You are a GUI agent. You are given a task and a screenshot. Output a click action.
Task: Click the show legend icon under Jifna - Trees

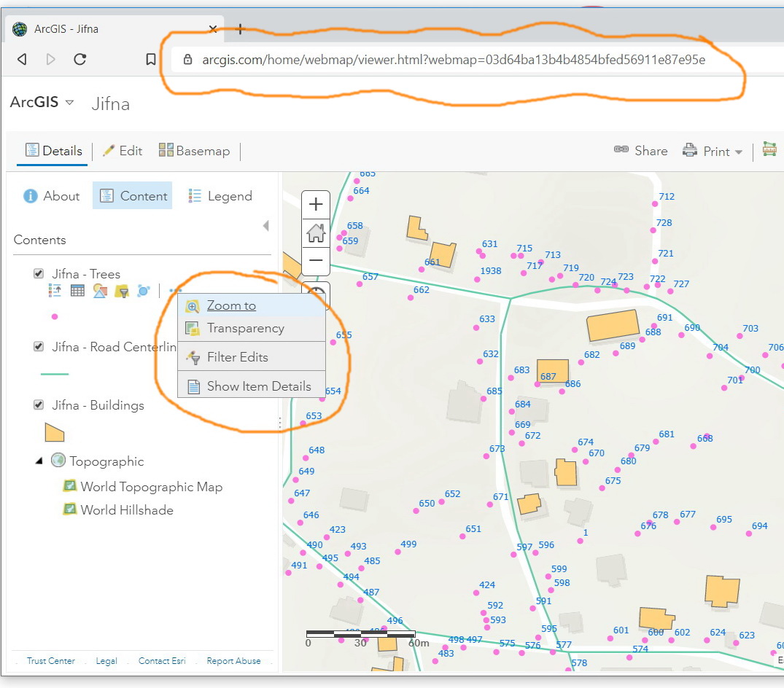click(x=55, y=291)
